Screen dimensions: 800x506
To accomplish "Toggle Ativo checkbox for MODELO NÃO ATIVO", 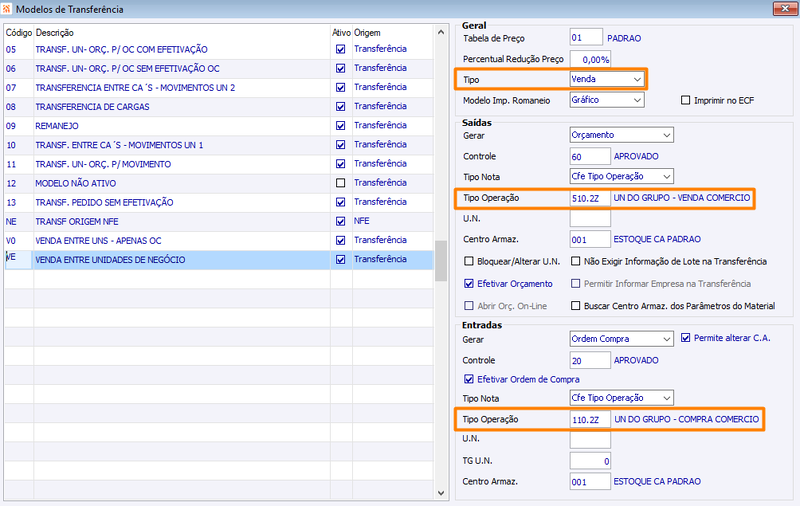I will pos(340,183).
